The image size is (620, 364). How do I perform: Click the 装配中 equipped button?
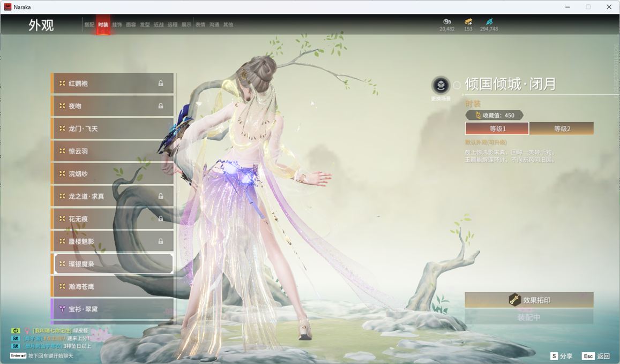pyautogui.click(x=529, y=317)
